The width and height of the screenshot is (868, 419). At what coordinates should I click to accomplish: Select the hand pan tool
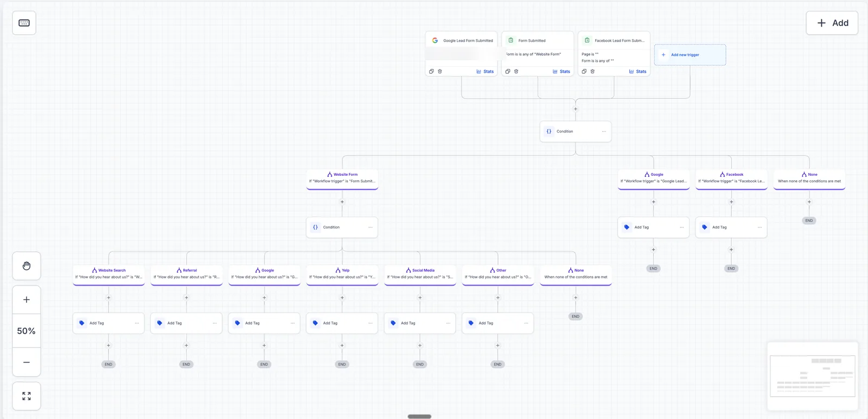click(x=27, y=266)
